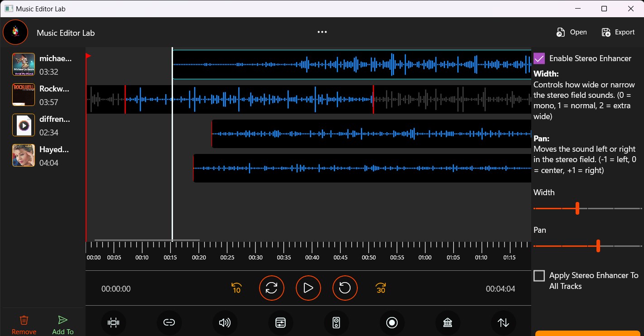The width and height of the screenshot is (644, 336).
Task: Open the equalizer tool
Action: coord(280,322)
